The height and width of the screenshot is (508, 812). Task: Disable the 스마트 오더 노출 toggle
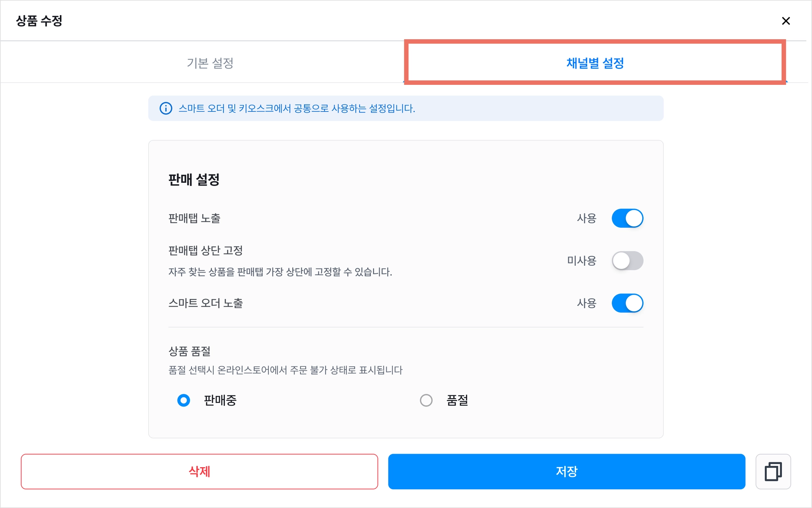[627, 303]
